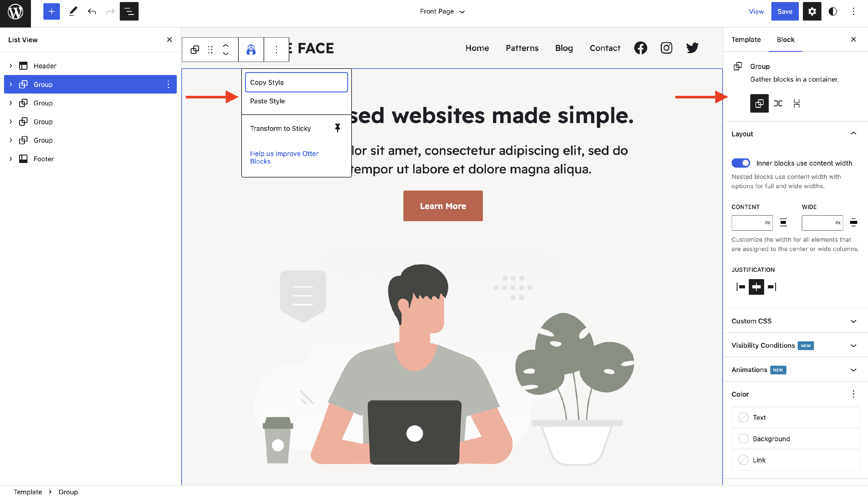Viewport: 868px width, 498px height.
Task: Click the Background color swatch
Action: [x=743, y=438]
